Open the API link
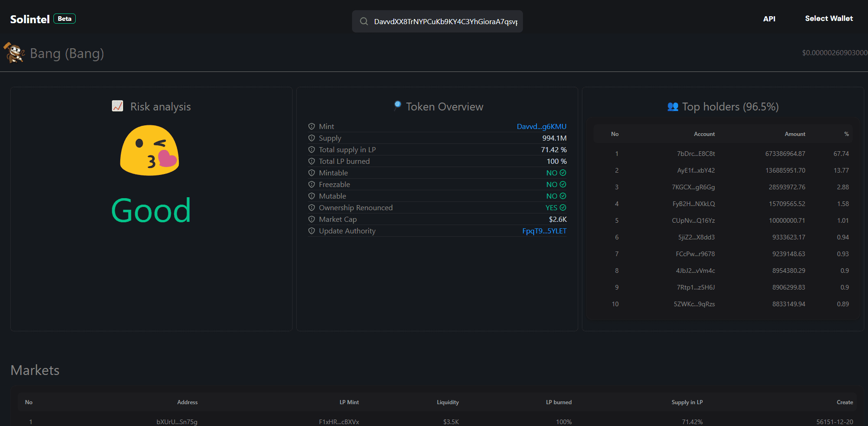This screenshot has height=426, width=868. pyautogui.click(x=769, y=19)
